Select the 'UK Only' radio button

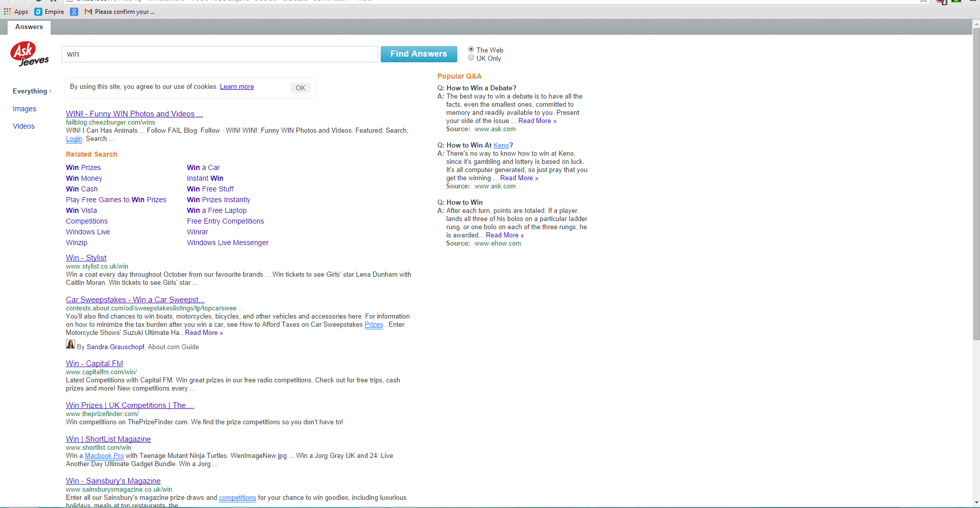click(471, 58)
